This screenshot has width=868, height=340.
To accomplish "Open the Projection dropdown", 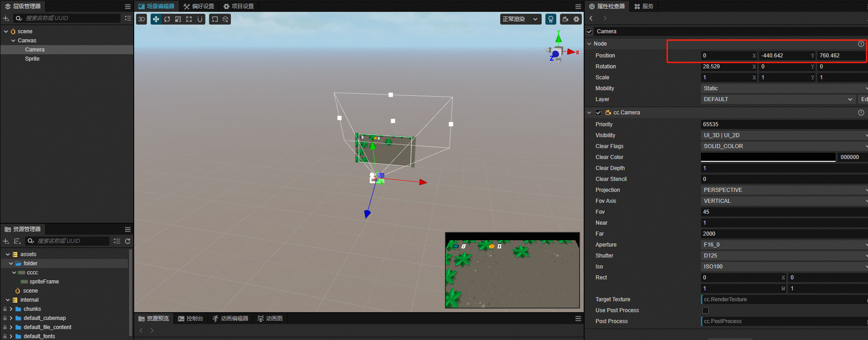I will pyautogui.click(x=784, y=190).
